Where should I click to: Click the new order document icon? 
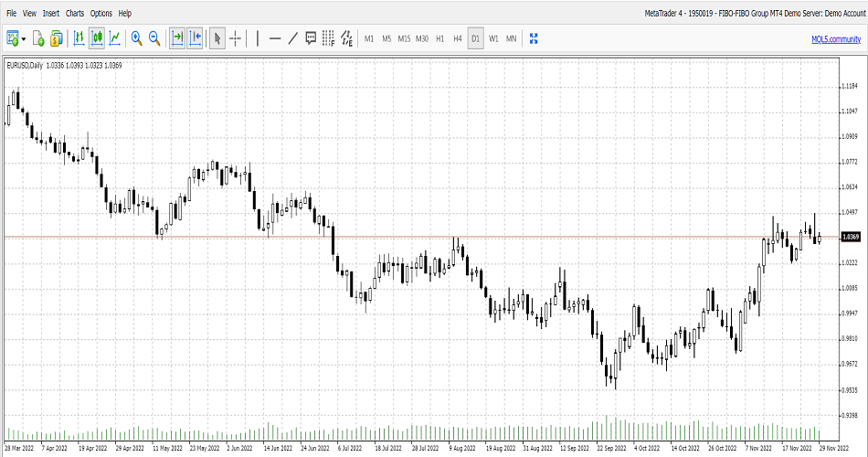click(38, 38)
